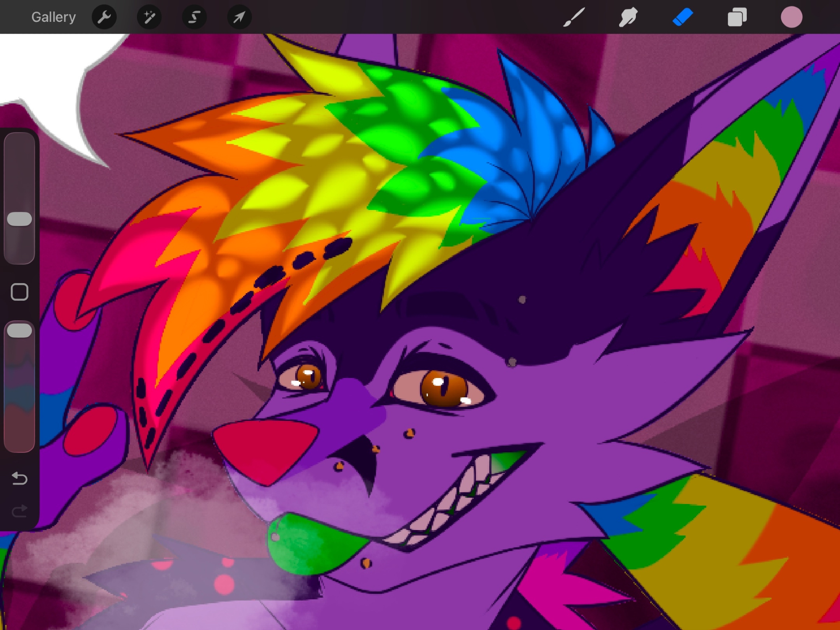Activate the Selection S-ribbon tool
The image size is (840, 630).
pyautogui.click(x=194, y=17)
